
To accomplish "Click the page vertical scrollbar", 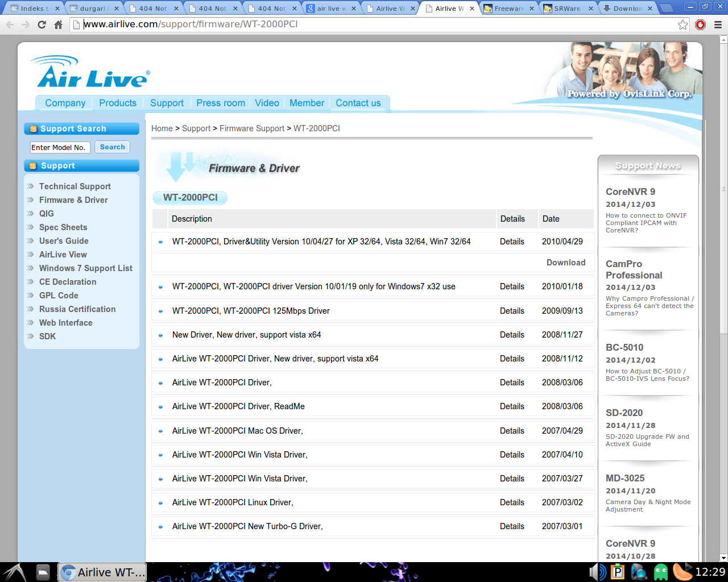I will point(723,188).
